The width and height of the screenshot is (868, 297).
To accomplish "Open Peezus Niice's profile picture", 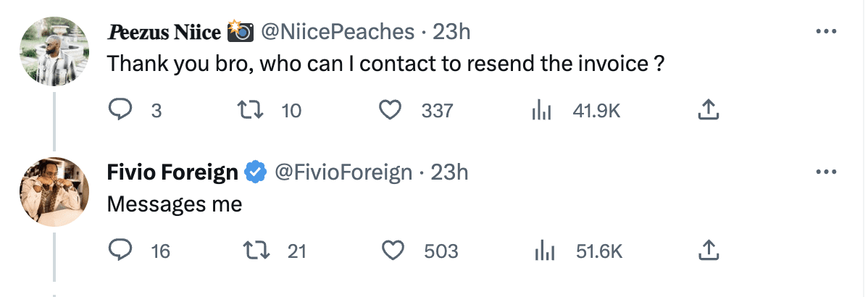I will [x=54, y=51].
